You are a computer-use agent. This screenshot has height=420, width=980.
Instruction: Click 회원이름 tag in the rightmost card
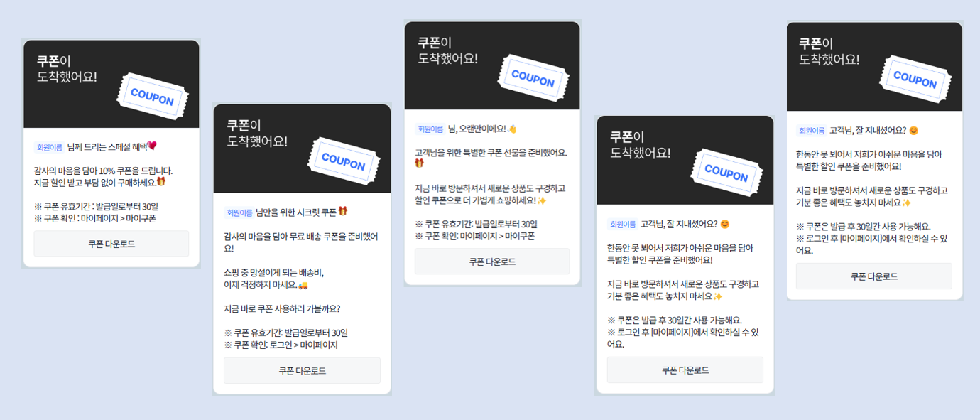click(x=812, y=131)
